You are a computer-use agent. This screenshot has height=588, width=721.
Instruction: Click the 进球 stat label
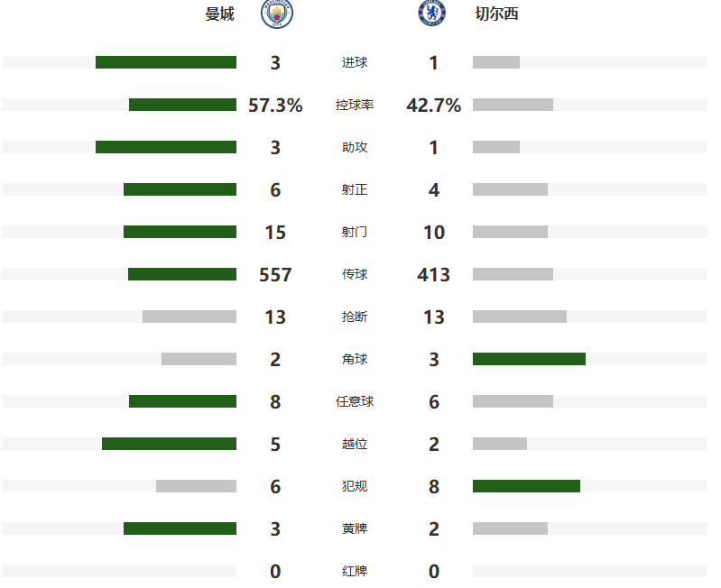355,63
